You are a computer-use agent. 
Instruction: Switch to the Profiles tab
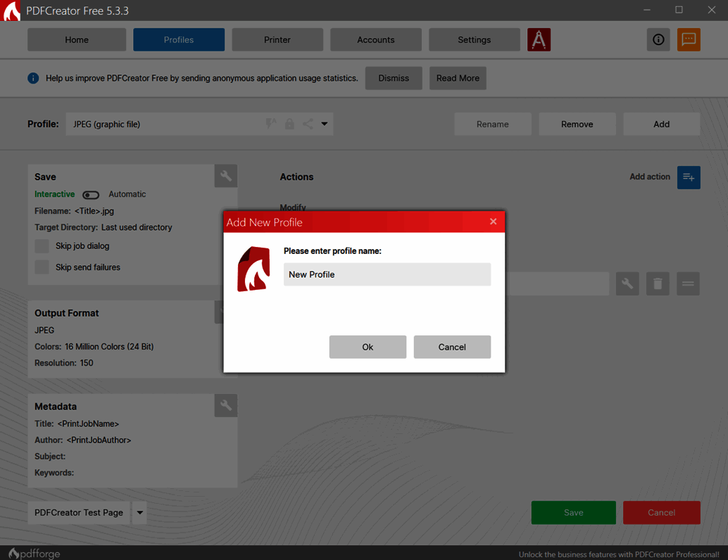click(179, 39)
